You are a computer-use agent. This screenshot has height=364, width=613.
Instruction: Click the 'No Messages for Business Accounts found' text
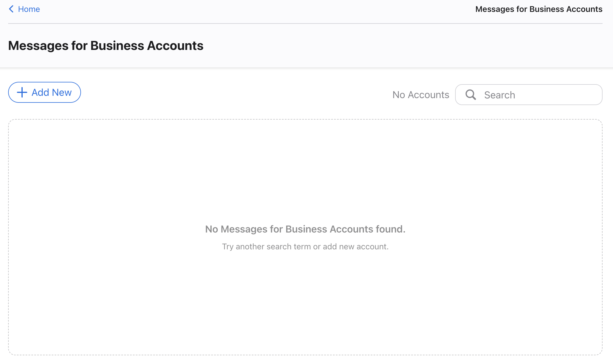305,229
